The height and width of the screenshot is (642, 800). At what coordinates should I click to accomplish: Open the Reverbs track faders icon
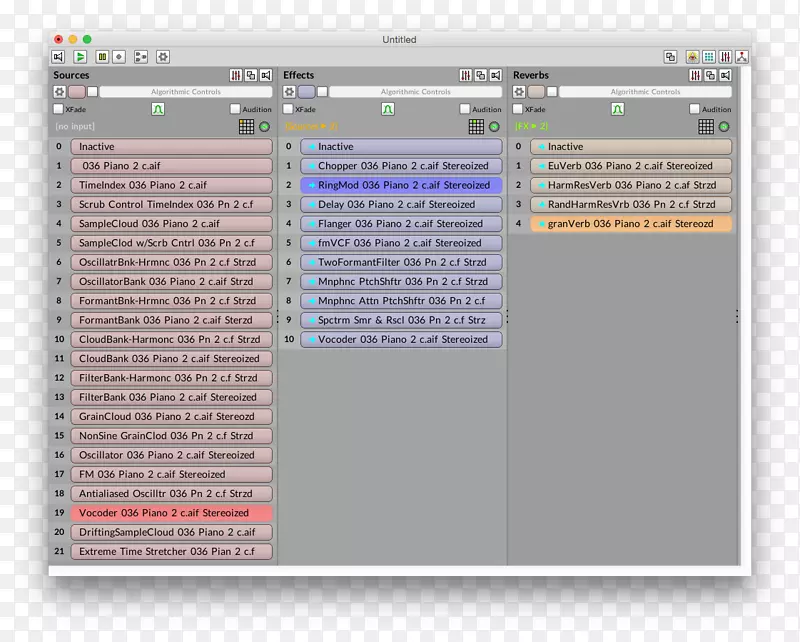pyautogui.click(x=695, y=76)
